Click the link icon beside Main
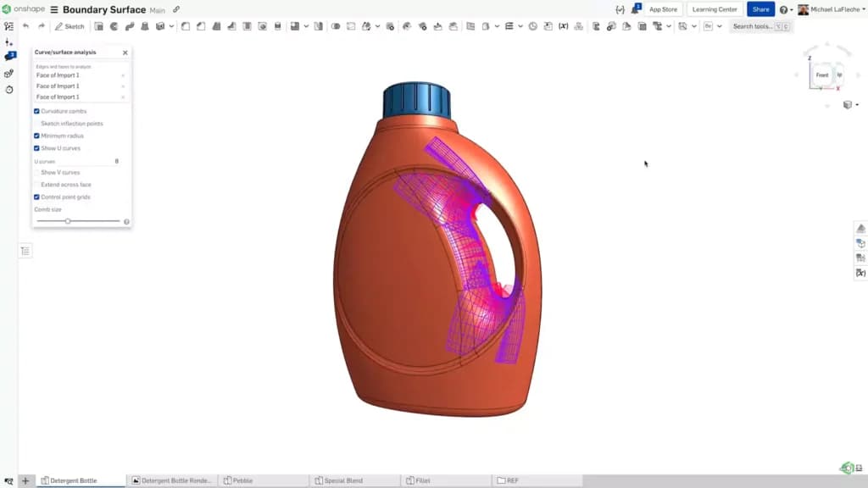 click(176, 9)
